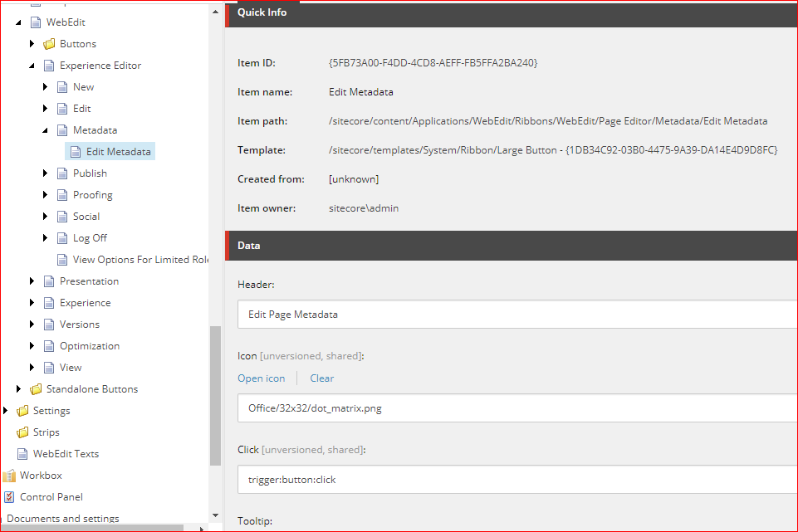
Task: Click the Edit Metadata item icon
Action: pos(76,152)
